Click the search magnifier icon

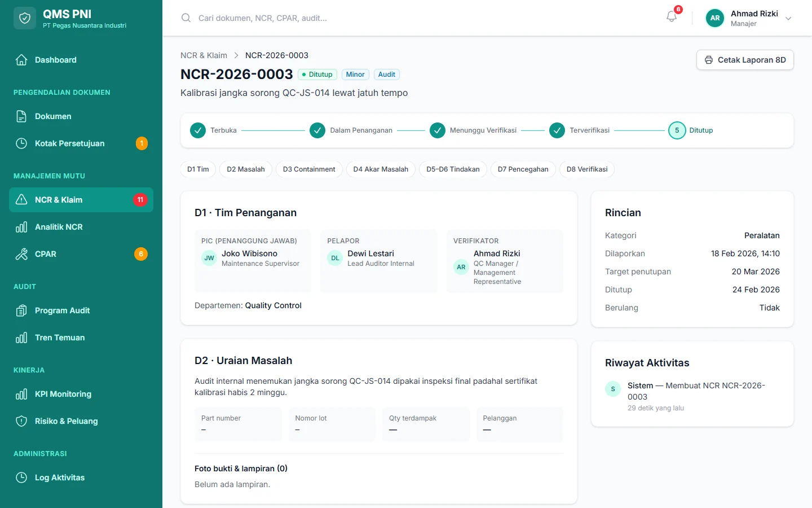pos(186,18)
